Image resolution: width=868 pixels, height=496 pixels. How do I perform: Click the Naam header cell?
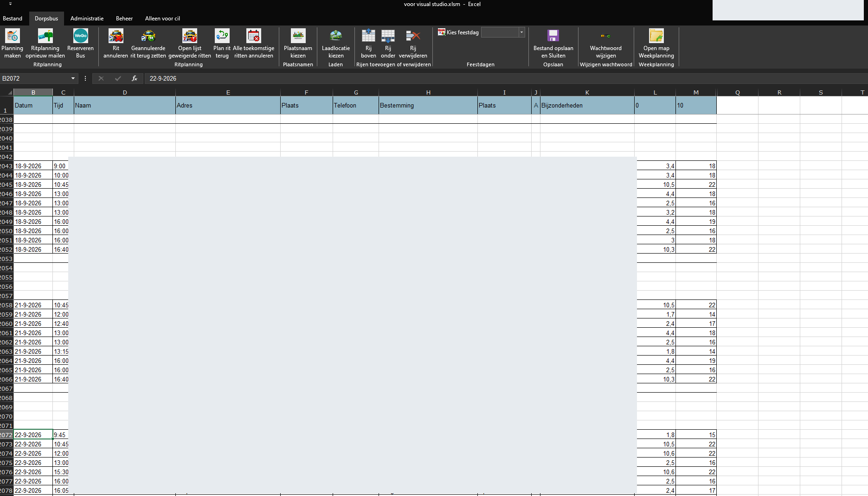click(x=125, y=105)
